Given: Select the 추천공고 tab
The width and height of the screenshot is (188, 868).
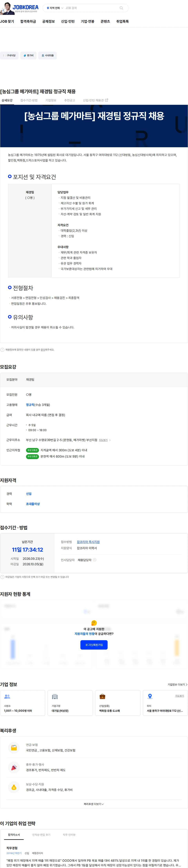Looking at the screenshot, I should 70,100.
